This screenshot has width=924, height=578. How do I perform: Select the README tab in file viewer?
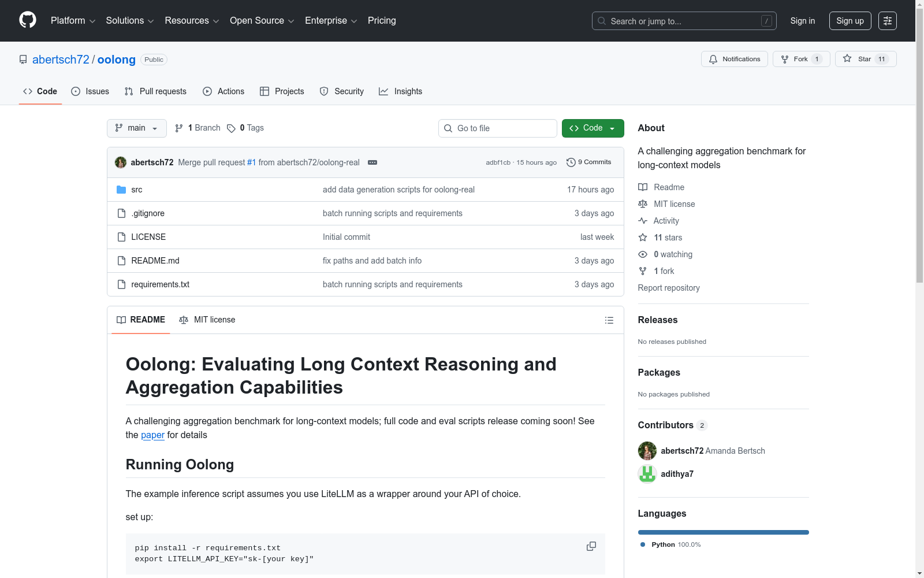(x=141, y=320)
